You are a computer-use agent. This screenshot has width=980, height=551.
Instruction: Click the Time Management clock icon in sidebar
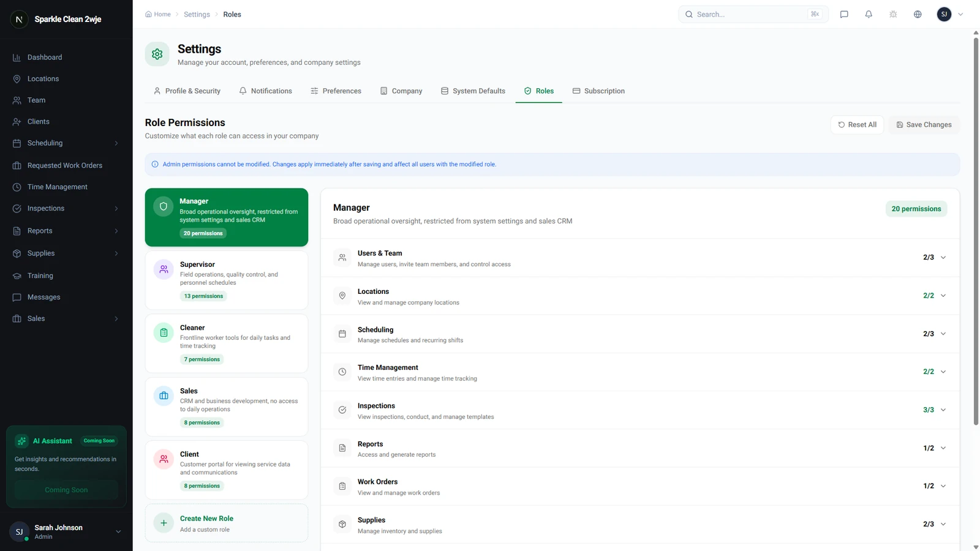[x=17, y=187]
